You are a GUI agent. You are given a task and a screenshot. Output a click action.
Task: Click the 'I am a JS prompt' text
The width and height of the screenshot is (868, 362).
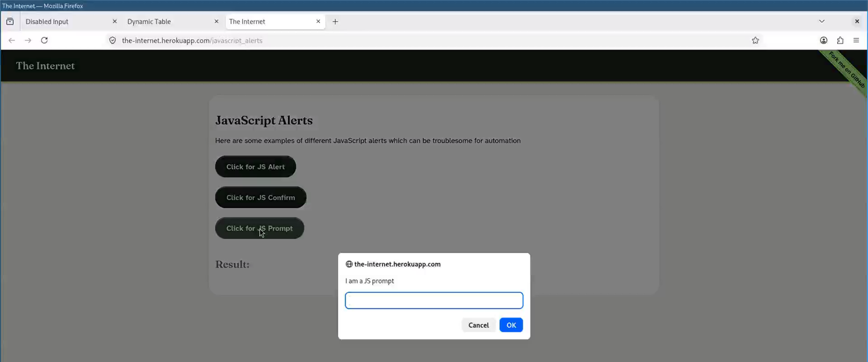[370, 281]
